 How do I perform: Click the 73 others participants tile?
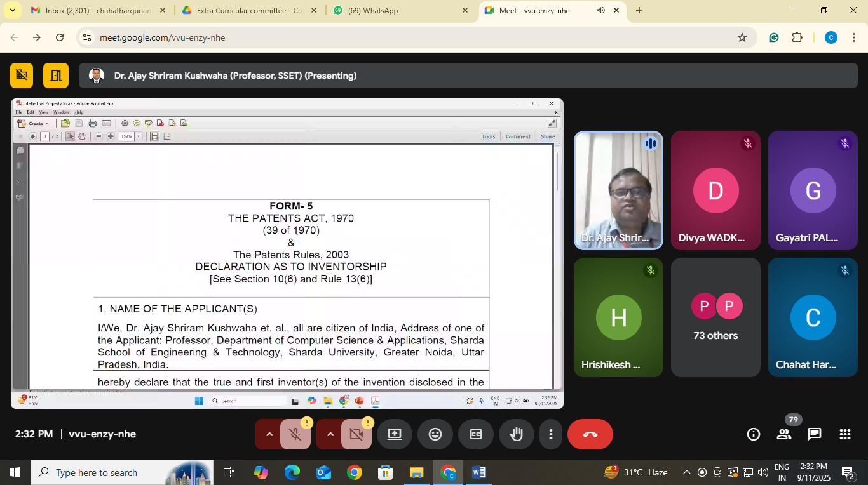pos(715,317)
